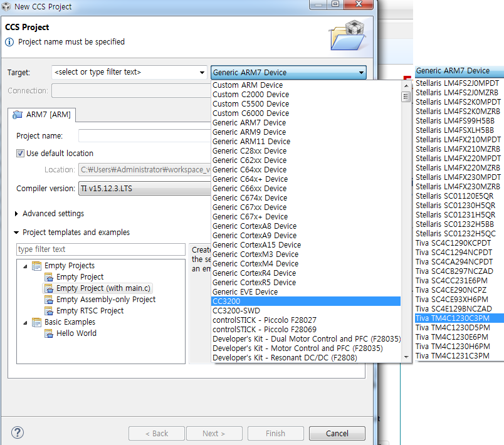Click the Empty RTSC Project icon
Viewport: 504px width, 445px height.
tap(48, 311)
